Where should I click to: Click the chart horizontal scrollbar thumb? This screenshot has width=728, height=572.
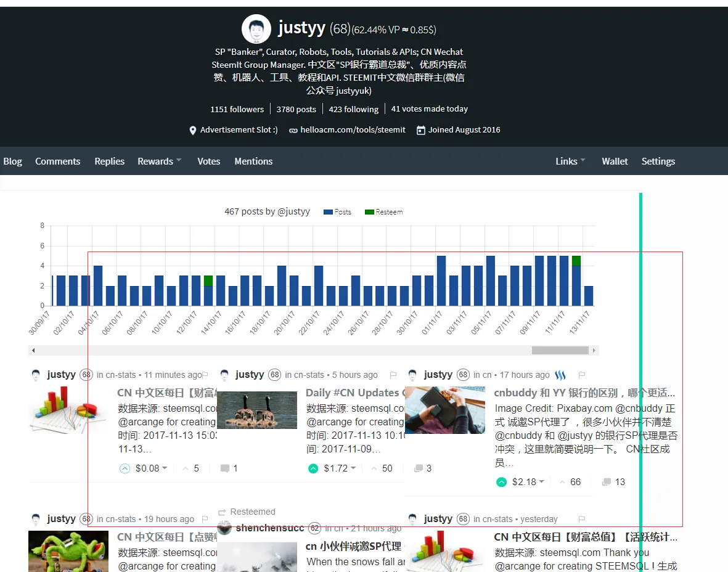click(560, 350)
